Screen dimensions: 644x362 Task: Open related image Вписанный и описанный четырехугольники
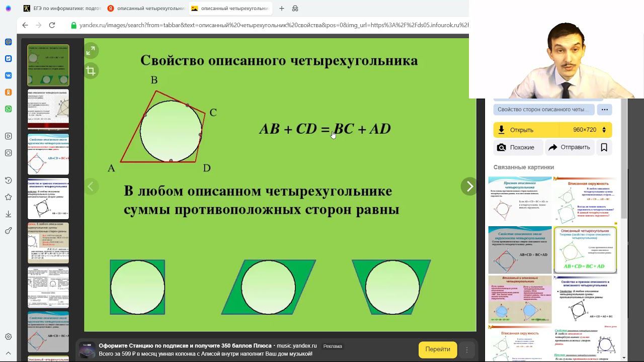pyautogui.click(x=520, y=299)
